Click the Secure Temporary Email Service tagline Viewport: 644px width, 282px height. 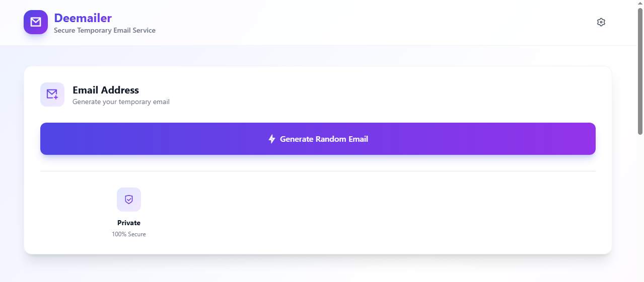click(105, 30)
